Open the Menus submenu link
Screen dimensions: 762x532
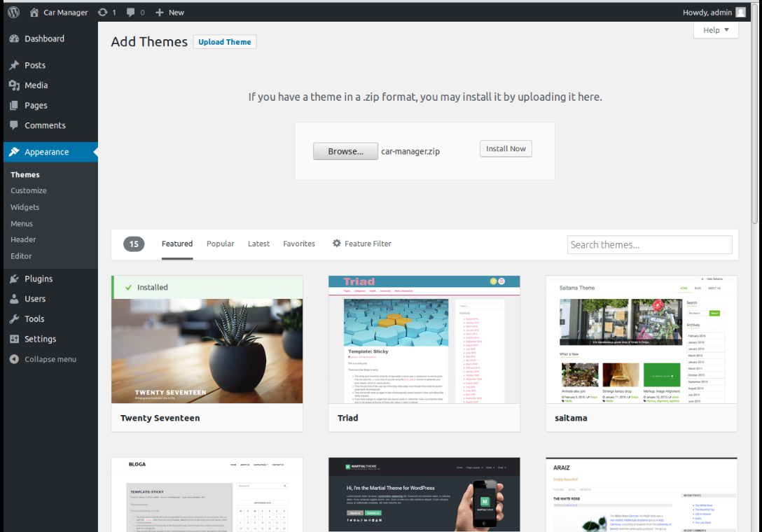(22, 224)
